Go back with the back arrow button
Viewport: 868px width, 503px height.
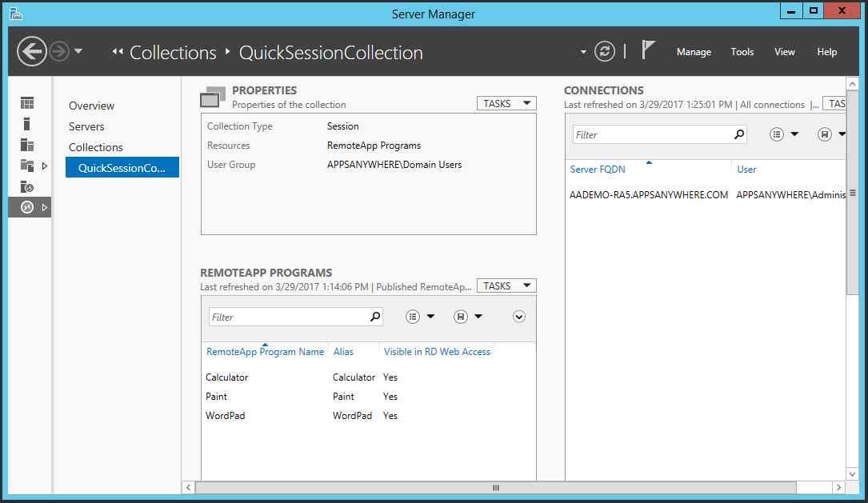(32, 52)
